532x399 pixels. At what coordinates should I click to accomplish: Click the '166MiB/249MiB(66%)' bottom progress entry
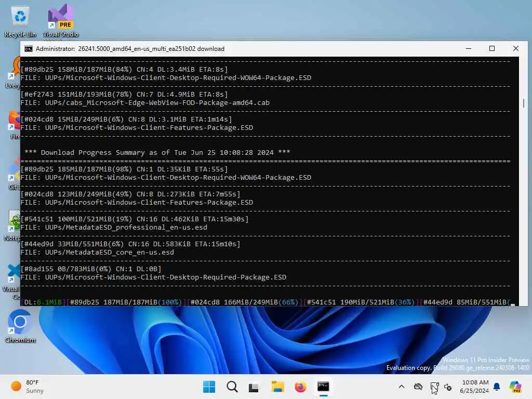tap(261, 302)
